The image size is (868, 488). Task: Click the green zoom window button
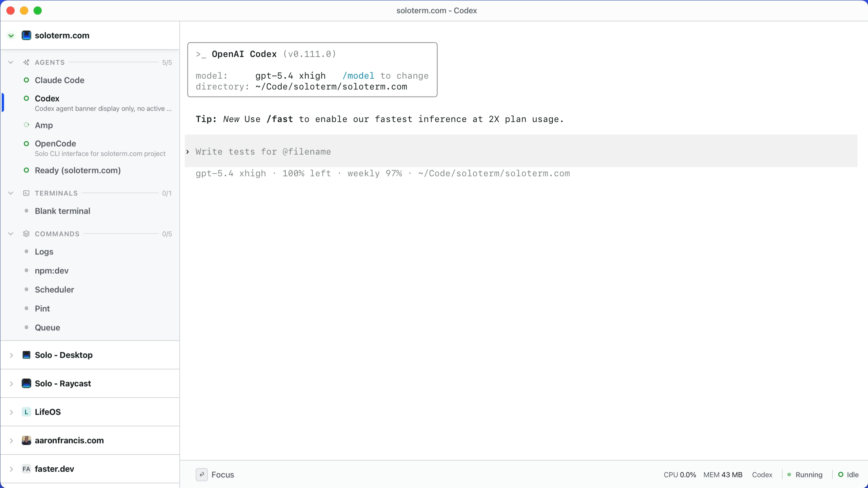point(38,11)
